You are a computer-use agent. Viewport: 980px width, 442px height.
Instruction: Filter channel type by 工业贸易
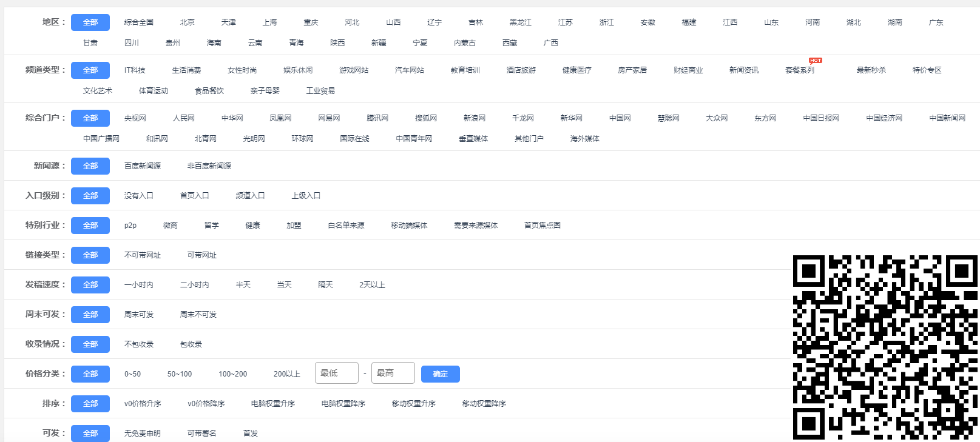320,91
